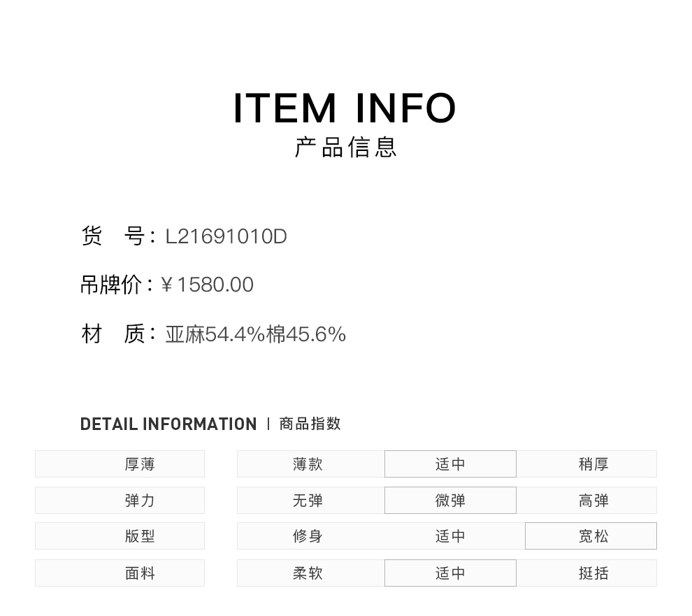
Task: Click the 版型 row label
Action: [x=140, y=536]
